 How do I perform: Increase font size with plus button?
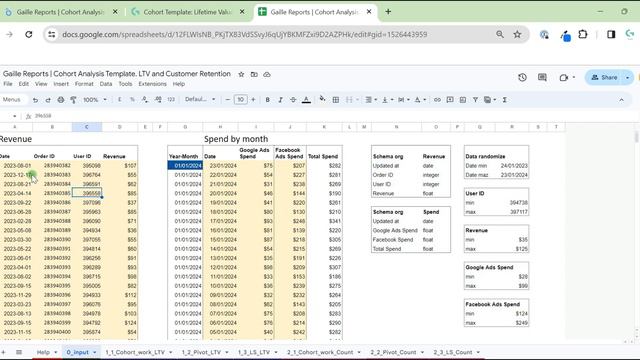[x=253, y=100]
